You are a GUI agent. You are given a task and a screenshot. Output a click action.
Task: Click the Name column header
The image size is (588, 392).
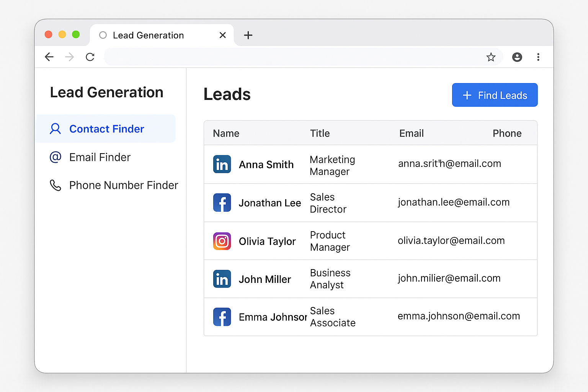pos(226,133)
